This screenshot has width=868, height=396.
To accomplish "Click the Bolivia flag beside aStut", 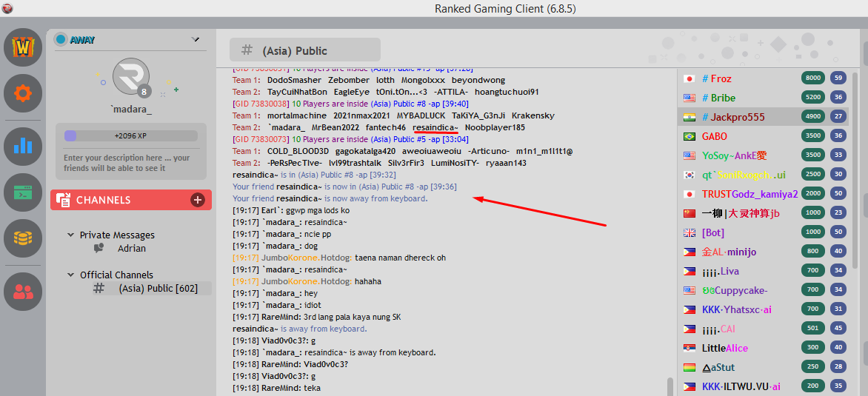I will [x=690, y=368].
